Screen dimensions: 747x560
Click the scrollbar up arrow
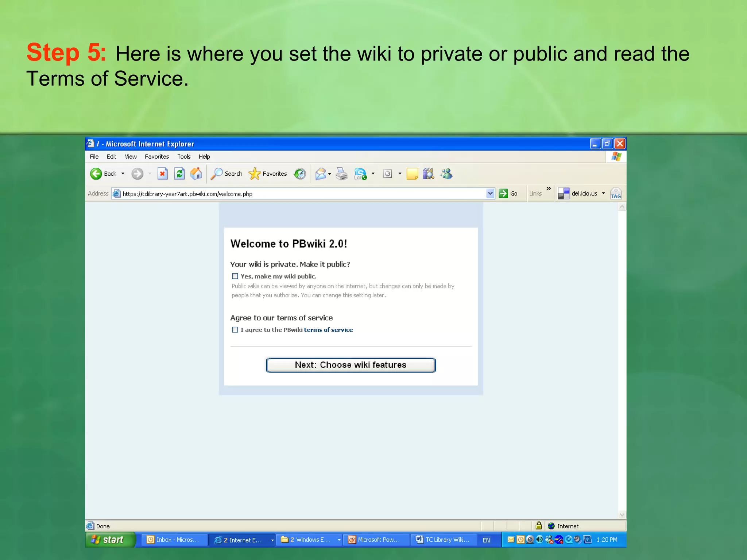click(x=622, y=207)
